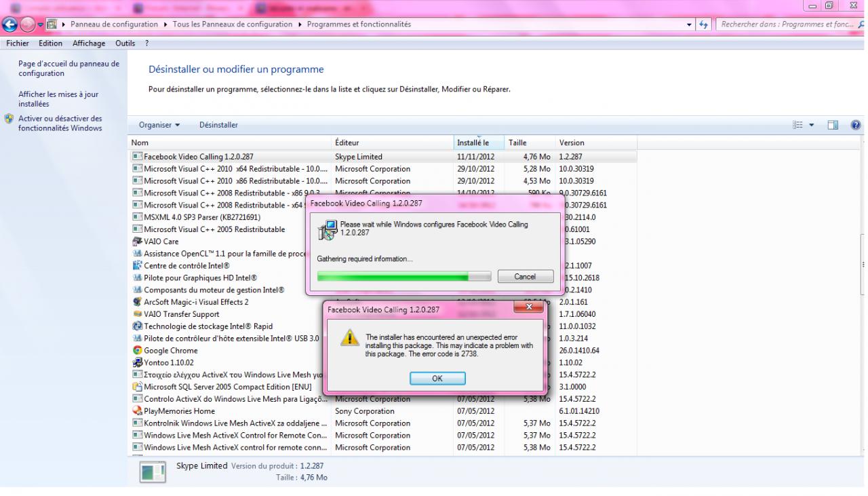868x496 pixels.
Task: Sort the list by the Éditeur column header
Action: pyautogui.click(x=393, y=142)
